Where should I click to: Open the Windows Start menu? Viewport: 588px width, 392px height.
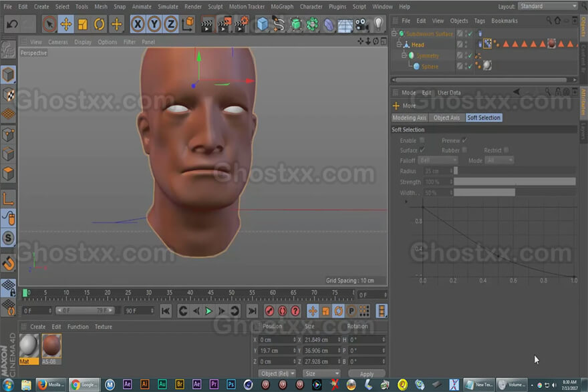7,385
